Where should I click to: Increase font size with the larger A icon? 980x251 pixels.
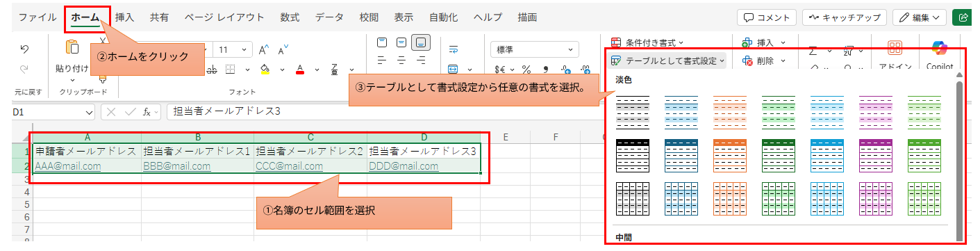pyautogui.click(x=264, y=50)
